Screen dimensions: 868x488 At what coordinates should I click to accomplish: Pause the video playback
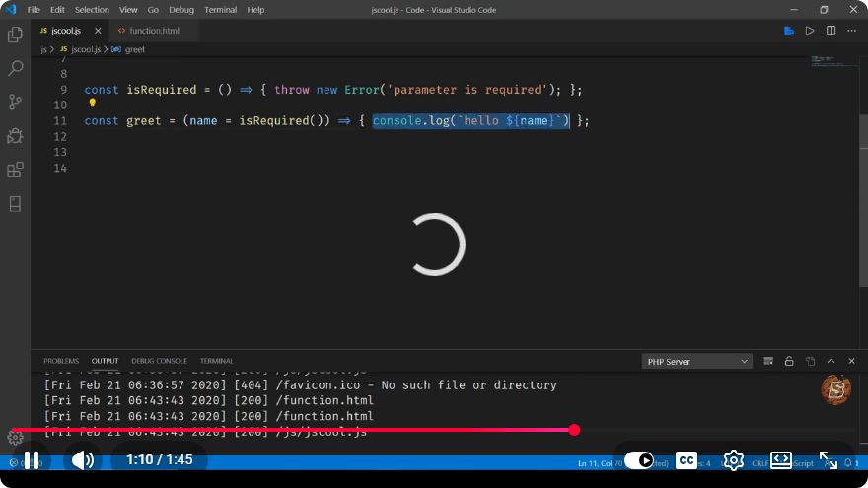coord(32,460)
